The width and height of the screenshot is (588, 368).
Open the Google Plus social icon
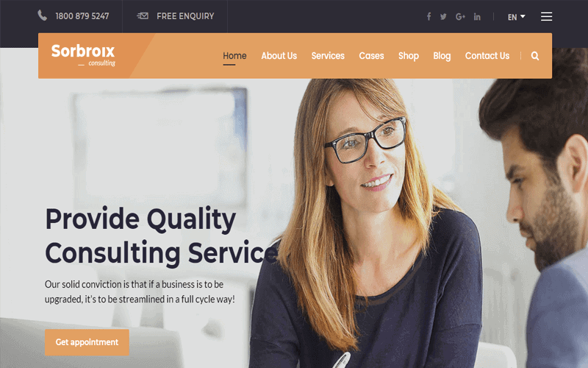[x=460, y=16]
